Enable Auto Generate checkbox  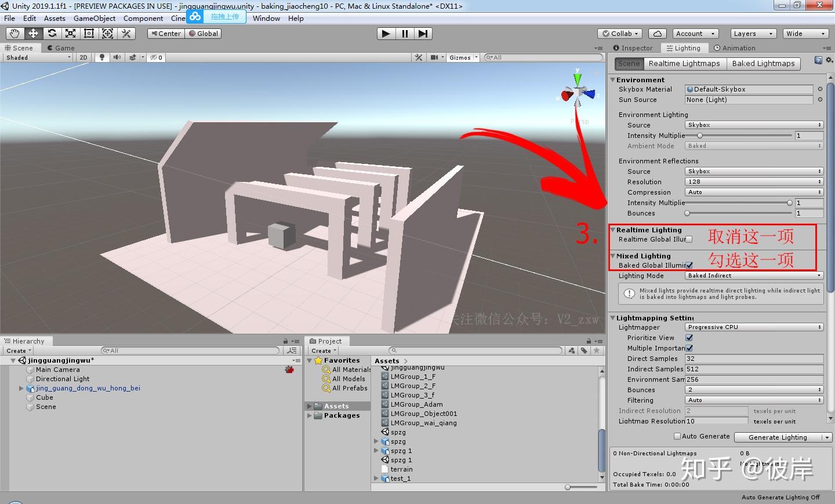(x=677, y=436)
